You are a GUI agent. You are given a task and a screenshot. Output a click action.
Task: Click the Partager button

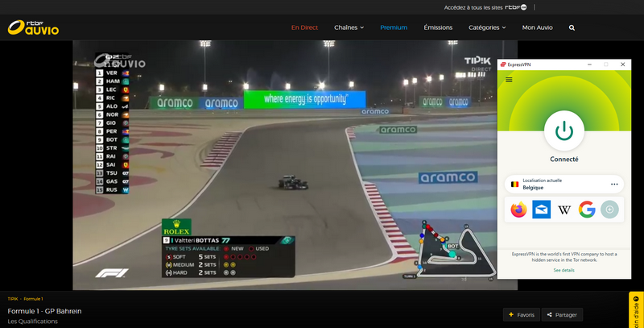coord(562,315)
